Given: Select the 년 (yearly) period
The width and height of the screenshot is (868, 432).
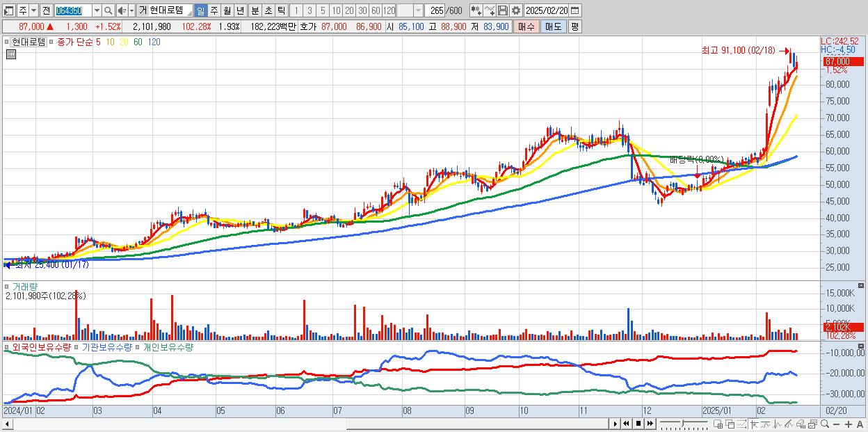Looking at the screenshot, I should pos(240,10).
